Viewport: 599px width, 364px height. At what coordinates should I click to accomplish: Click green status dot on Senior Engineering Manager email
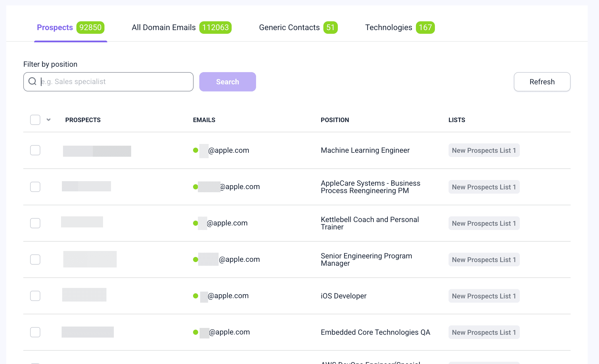tap(196, 260)
